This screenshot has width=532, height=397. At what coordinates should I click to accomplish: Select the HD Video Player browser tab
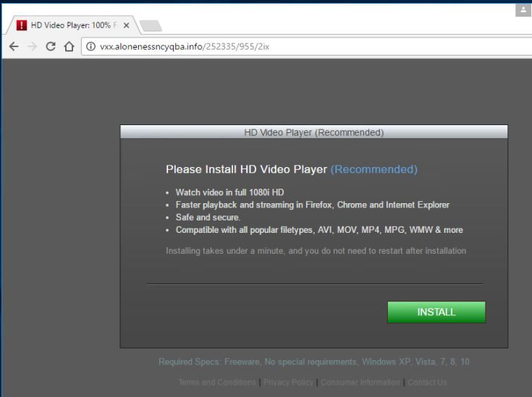pos(72,25)
